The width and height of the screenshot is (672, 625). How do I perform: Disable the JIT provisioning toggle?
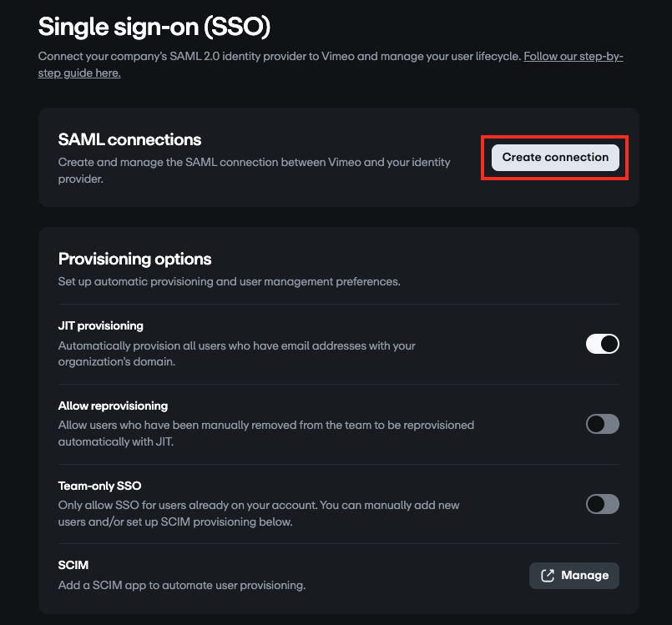pyautogui.click(x=602, y=344)
